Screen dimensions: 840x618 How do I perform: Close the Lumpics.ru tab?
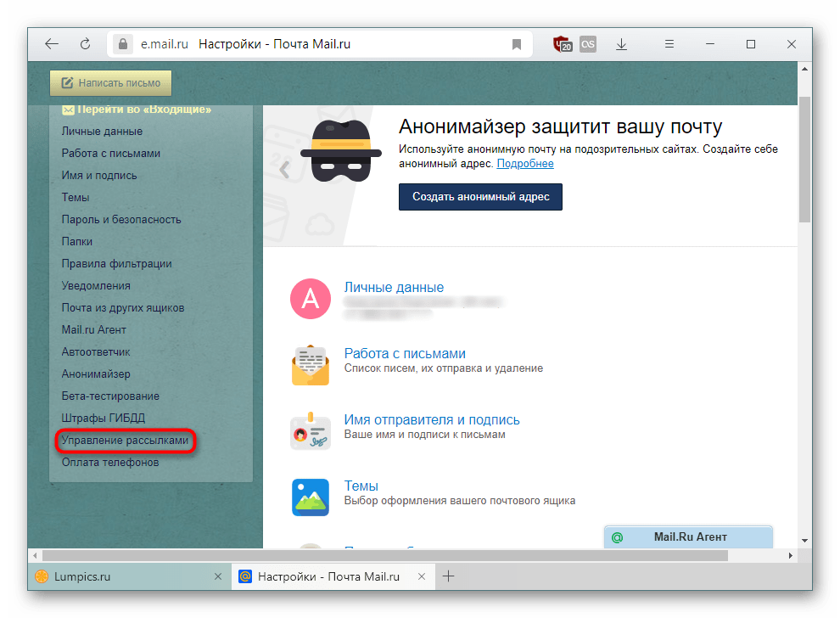pyautogui.click(x=218, y=576)
